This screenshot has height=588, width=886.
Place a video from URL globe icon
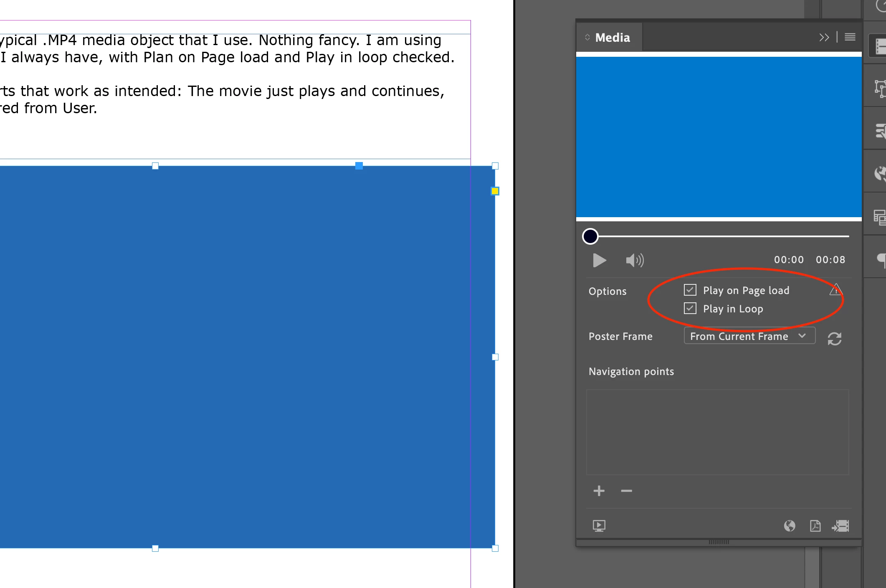789,525
